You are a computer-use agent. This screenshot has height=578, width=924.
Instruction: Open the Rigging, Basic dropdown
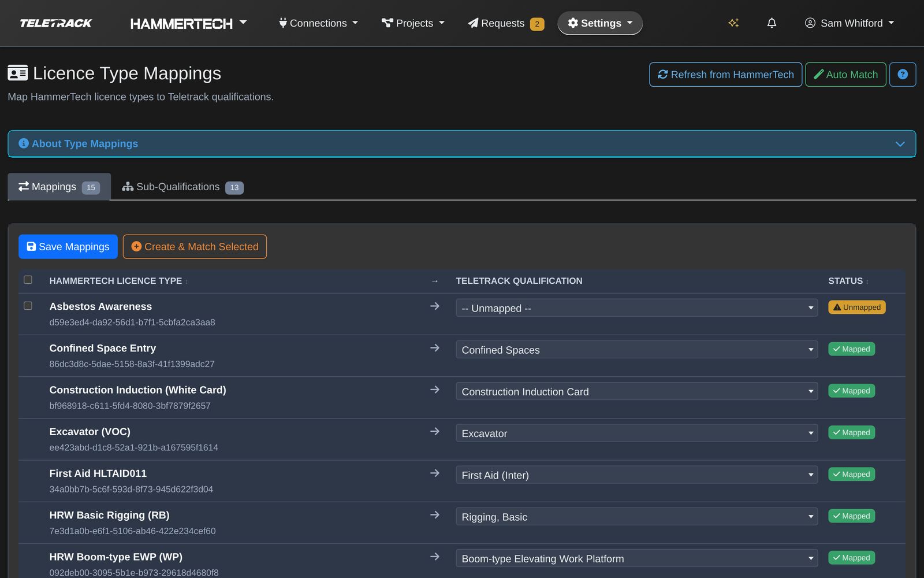[x=636, y=517]
